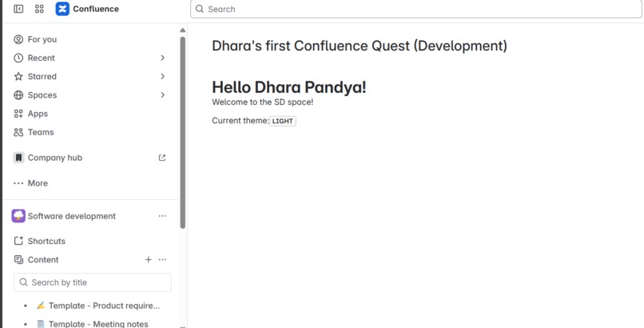Expand the Recent chevron
The image size is (644, 328).
pos(163,58)
